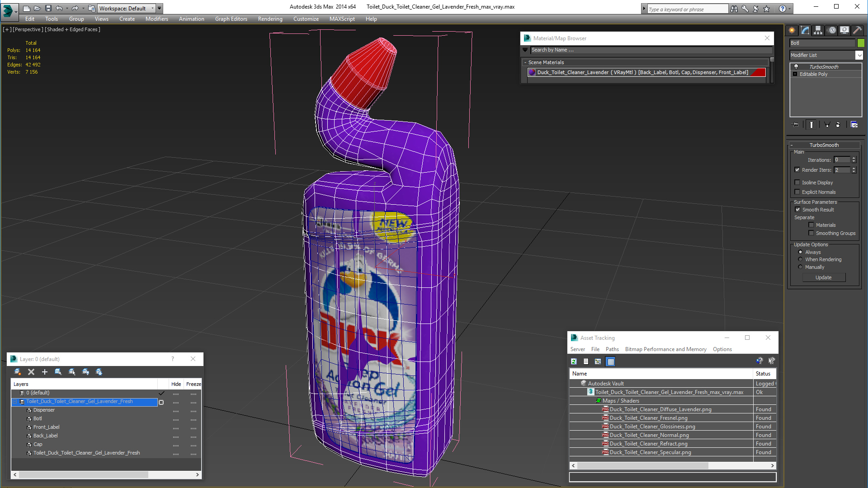Click the Perspective viewport label

point(28,29)
